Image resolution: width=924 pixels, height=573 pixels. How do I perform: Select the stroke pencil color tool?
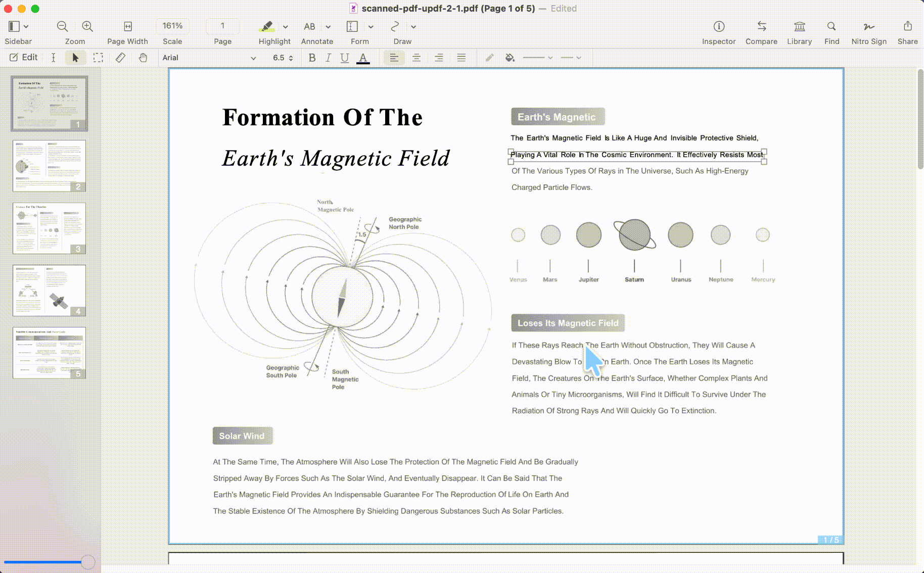pos(489,58)
